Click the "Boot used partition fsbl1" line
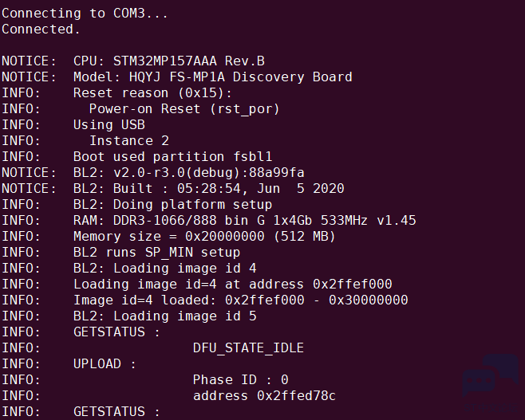525x420 pixels. (x=173, y=157)
